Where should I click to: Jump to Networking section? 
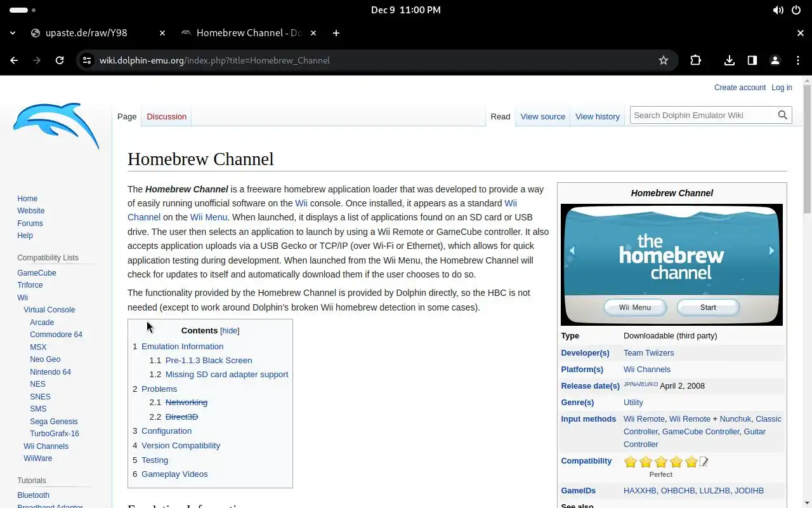pyautogui.click(x=187, y=403)
